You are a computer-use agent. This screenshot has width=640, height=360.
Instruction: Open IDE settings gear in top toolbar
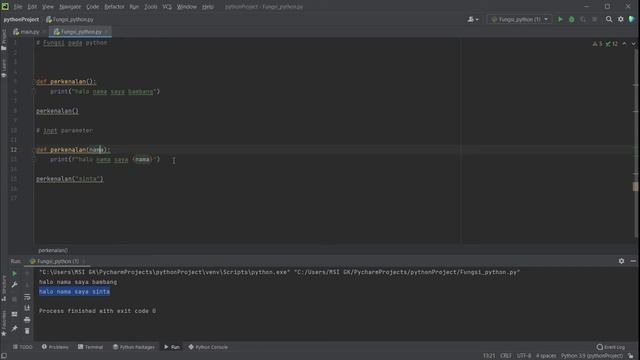coord(621,19)
